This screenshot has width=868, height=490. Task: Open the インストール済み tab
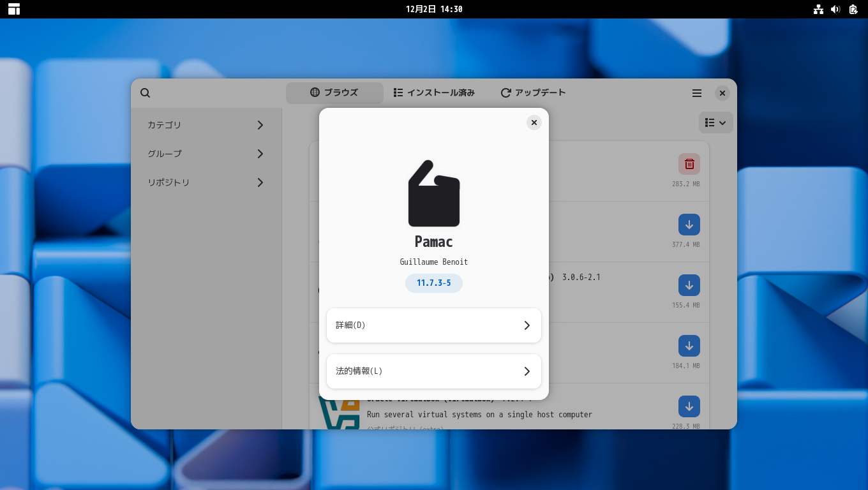pos(434,93)
